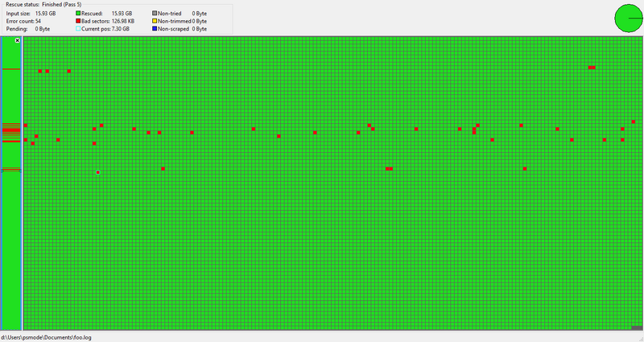The image size is (644, 342).
Task: Click the green Rescued legend swatch
Action: (x=78, y=13)
